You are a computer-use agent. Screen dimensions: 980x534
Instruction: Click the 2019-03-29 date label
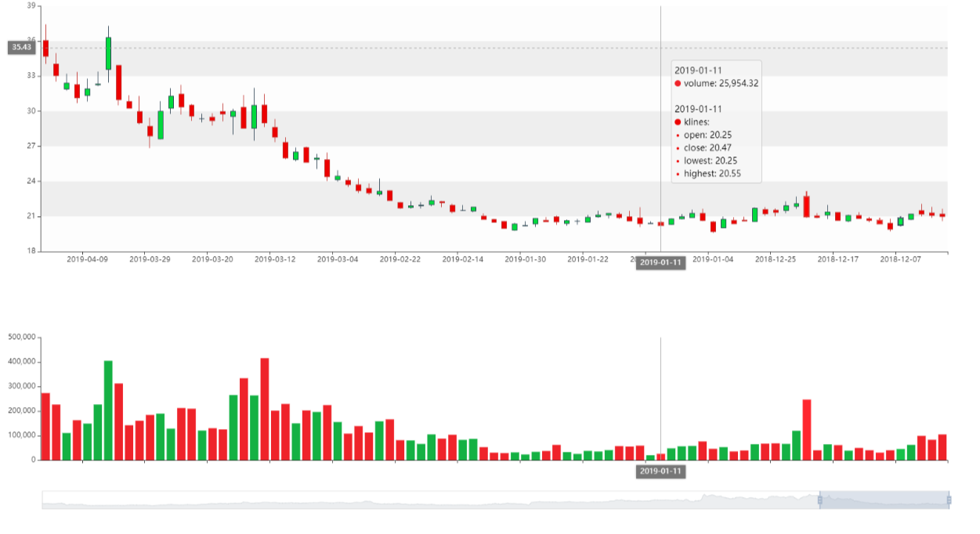[150, 259]
